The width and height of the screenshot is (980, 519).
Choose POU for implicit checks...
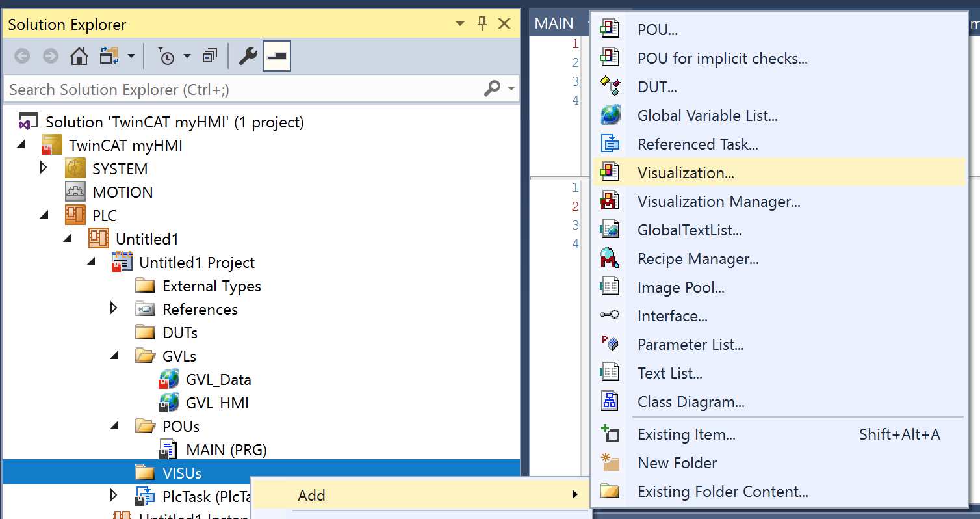click(x=779, y=58)
